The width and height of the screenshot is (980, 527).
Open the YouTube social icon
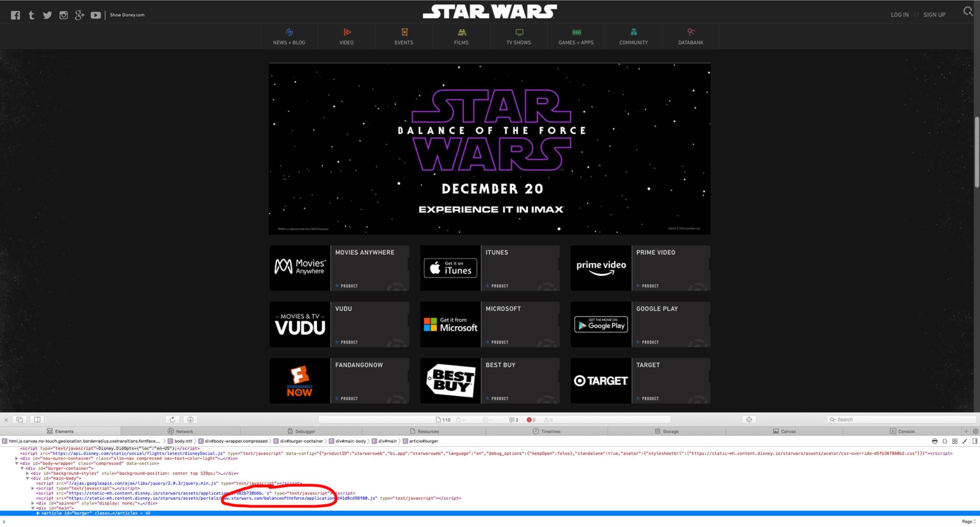(x=96, y=15)
